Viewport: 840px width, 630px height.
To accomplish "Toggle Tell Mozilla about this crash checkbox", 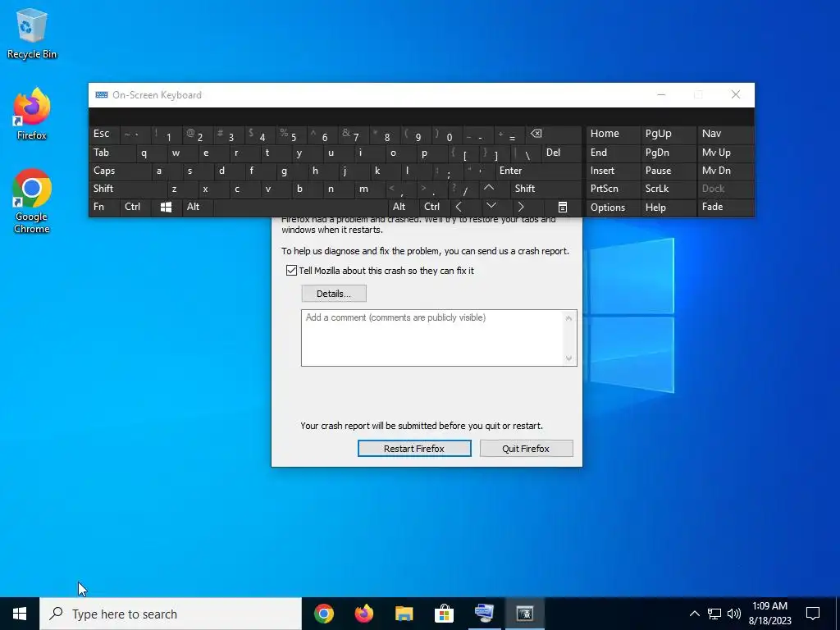I will pos(291,271).
